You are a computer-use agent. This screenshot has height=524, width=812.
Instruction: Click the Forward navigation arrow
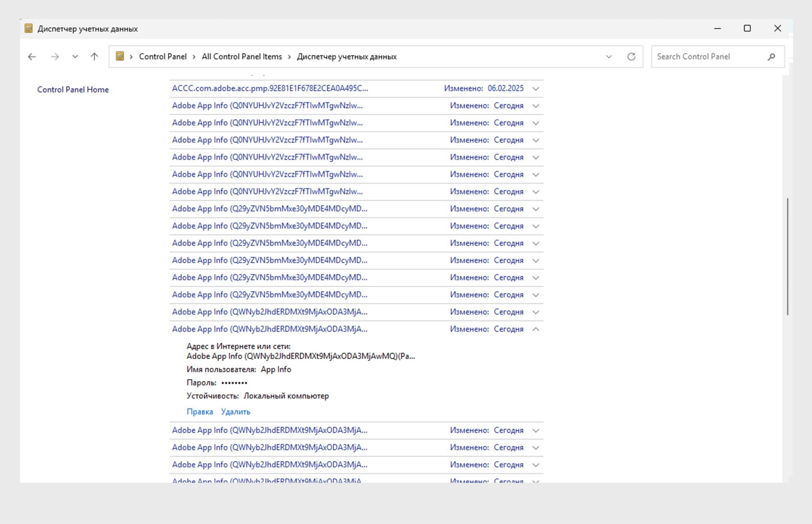(55, 57)
